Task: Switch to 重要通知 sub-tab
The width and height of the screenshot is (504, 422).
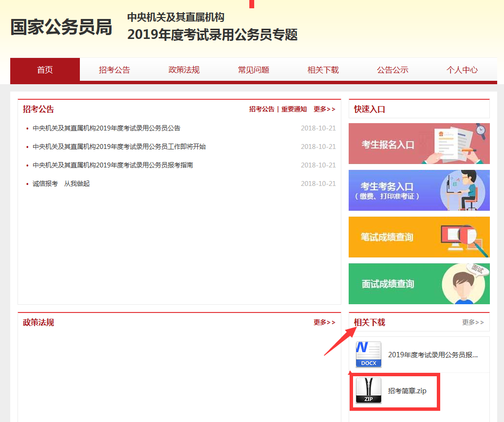Action: pos(294,109)
